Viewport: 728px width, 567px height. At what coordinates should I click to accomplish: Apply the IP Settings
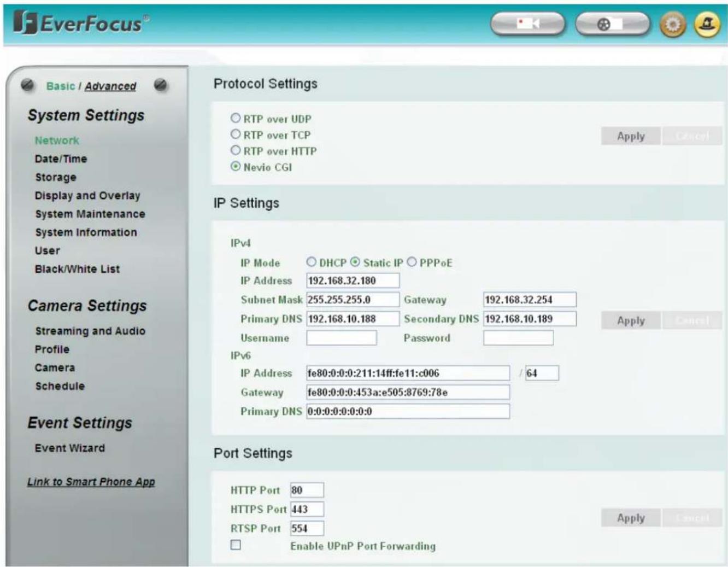pyautogui.click(x=631, y=320)
